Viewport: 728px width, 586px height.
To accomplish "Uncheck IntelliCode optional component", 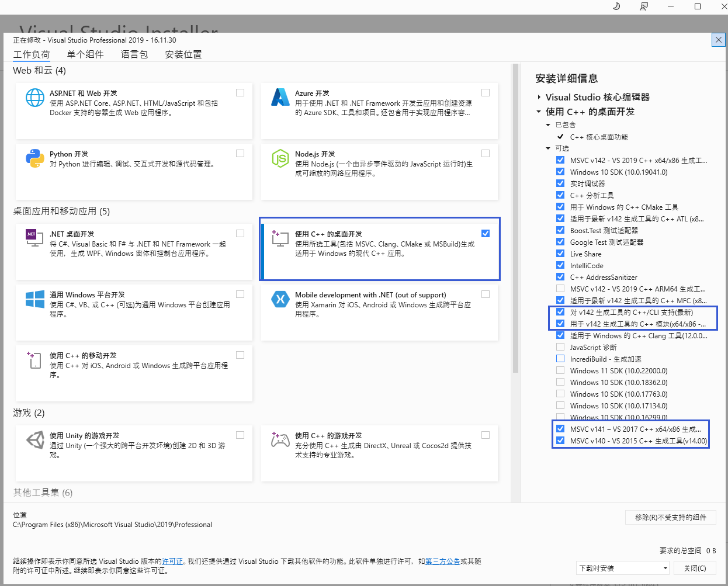I will click(x=560, y=265).
